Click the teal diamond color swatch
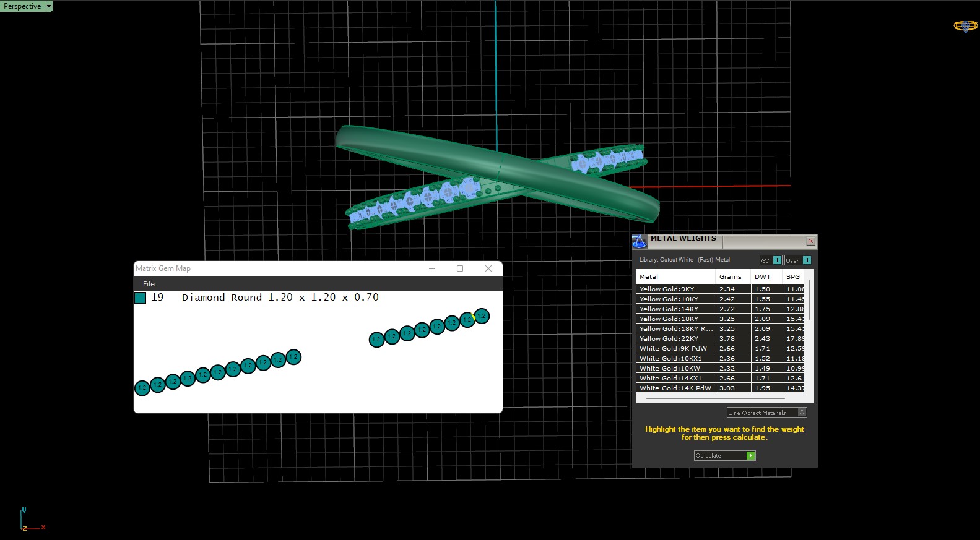This screenshot has height=540, width=980. (141, 298)
